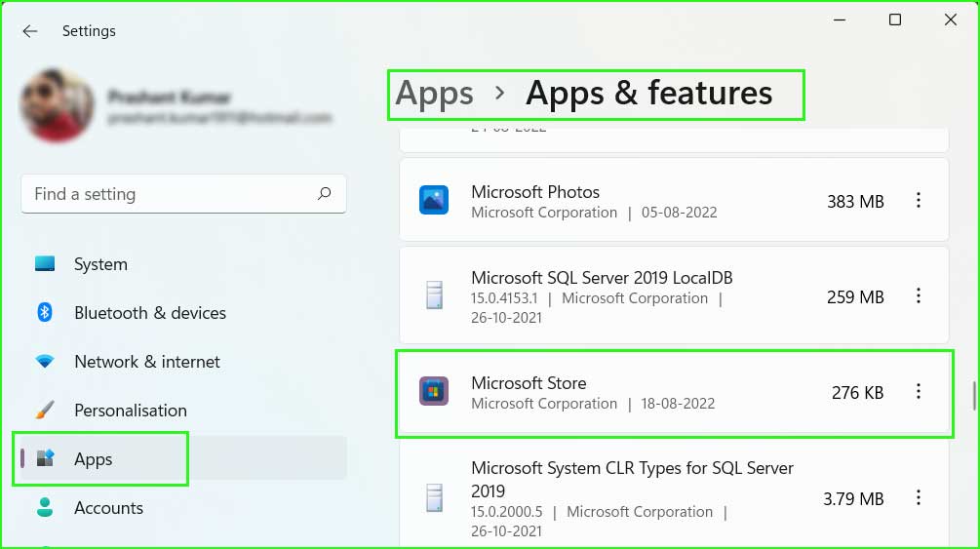Go back with the Settings arrow
The image size is (980, 549).
29,31
